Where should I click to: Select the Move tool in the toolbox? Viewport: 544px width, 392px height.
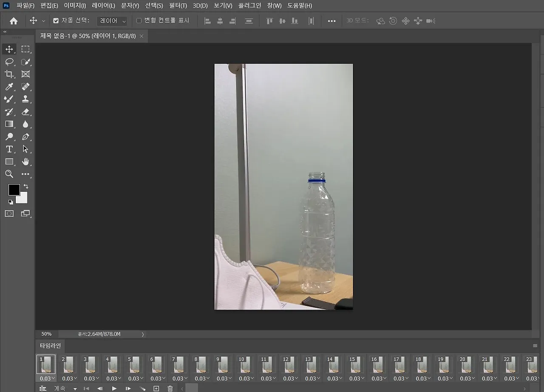click(x=9, y=49)
